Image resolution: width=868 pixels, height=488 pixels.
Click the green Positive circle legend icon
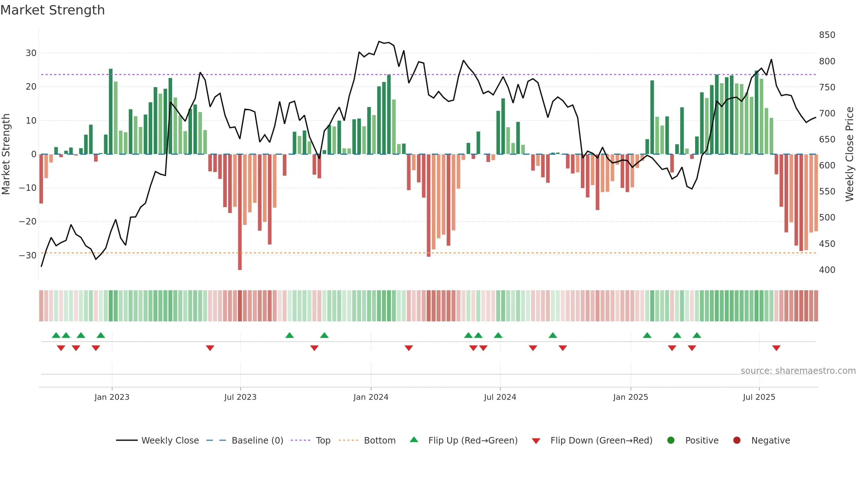(x=671, y=440)
